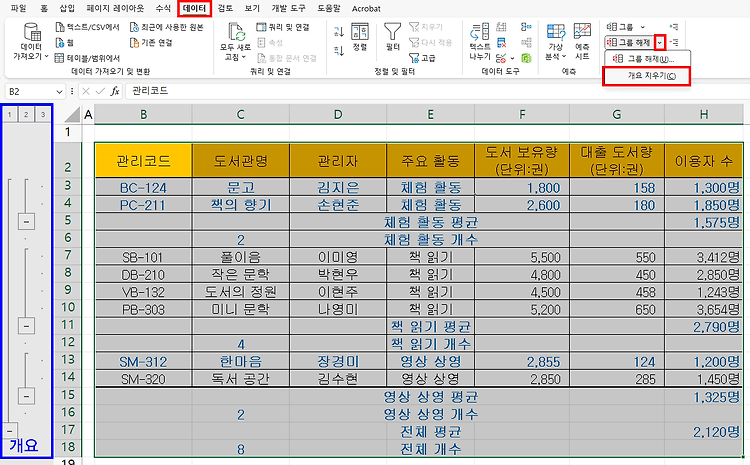Click the select-all corner triangle of the sheet
Image resolution: width=750 pixels, height=465 pixels.
coord(73,115)
